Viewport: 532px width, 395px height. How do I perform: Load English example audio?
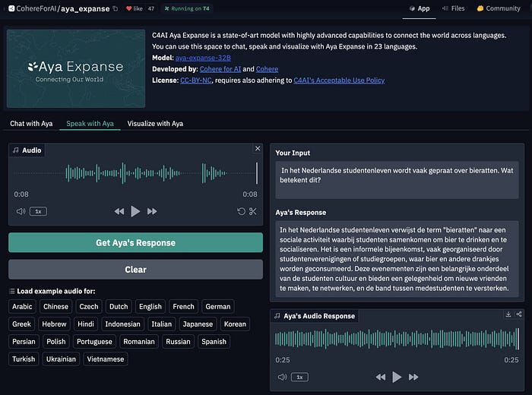(x=150, y=307)
